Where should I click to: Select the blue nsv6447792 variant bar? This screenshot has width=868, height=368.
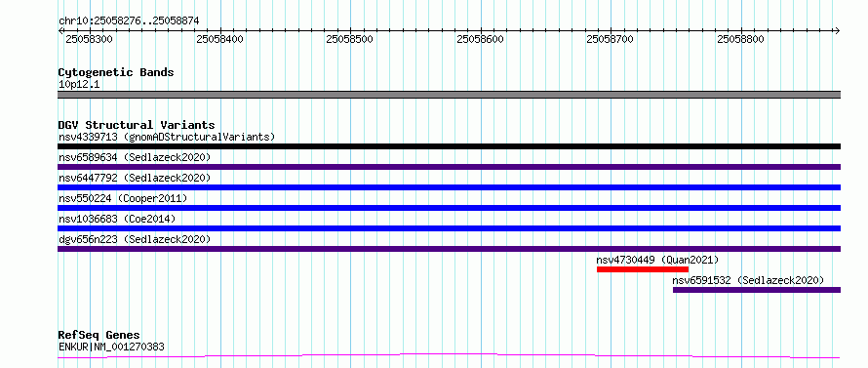[449, 187]
